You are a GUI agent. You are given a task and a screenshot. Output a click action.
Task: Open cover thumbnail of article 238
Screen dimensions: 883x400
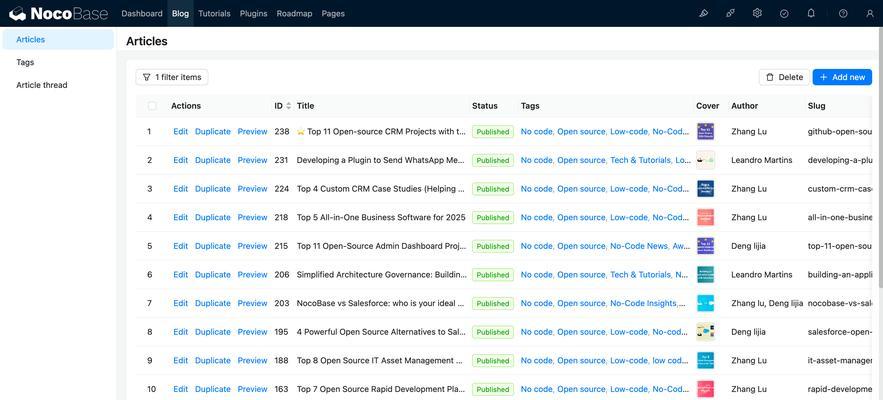click(706, 132)
